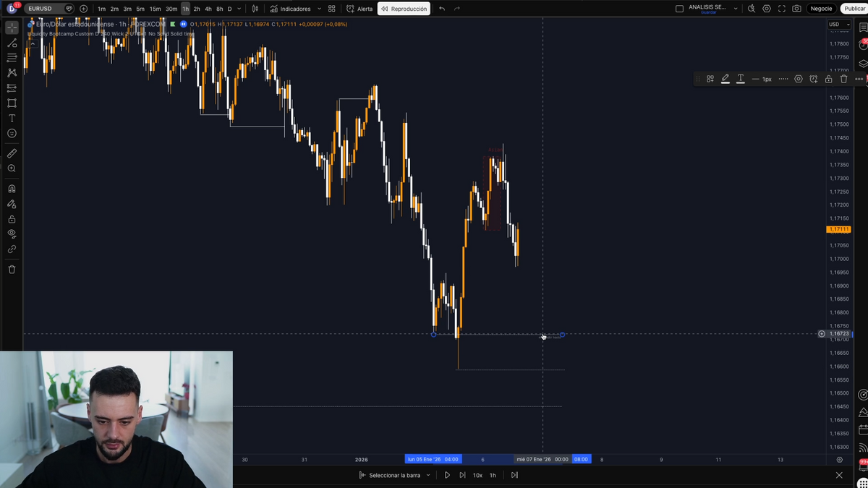Click the Publicar button
This screenshot has height=488, width=868.
pyautogui.click(x=854, y=9)
